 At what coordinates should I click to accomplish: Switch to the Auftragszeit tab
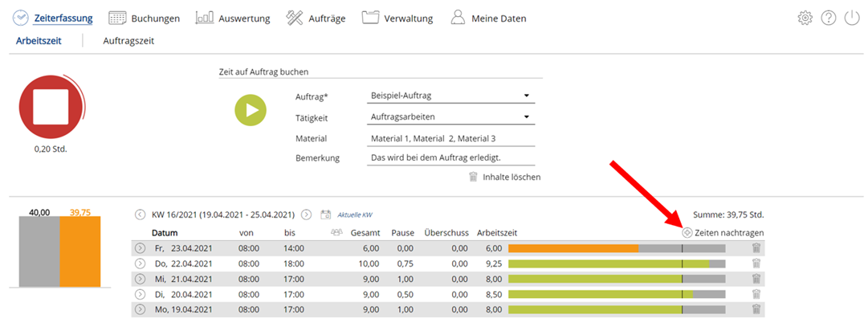tap(128, 40)
